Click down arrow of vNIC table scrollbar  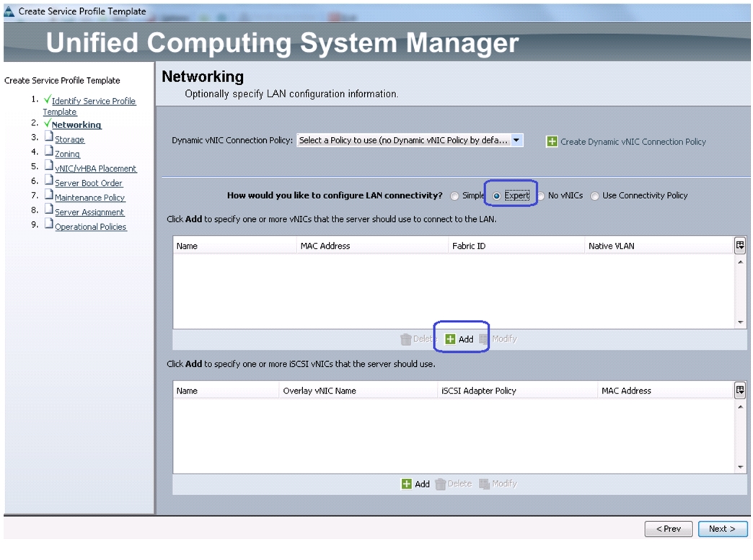point(740,322)
